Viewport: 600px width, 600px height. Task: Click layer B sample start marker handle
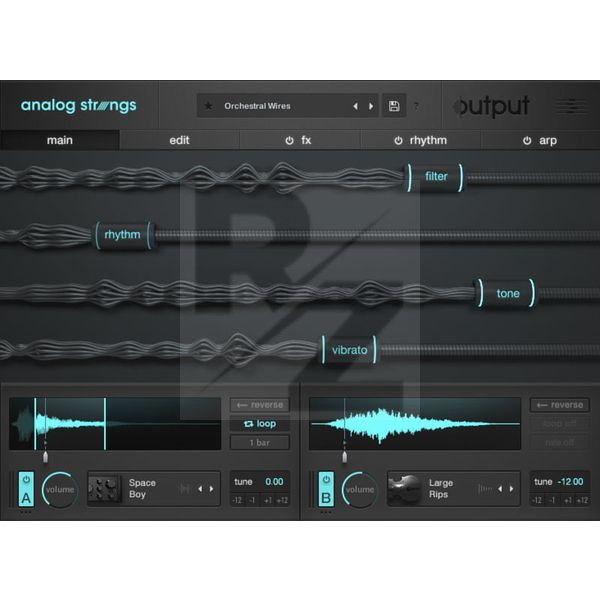pos(344,456)
